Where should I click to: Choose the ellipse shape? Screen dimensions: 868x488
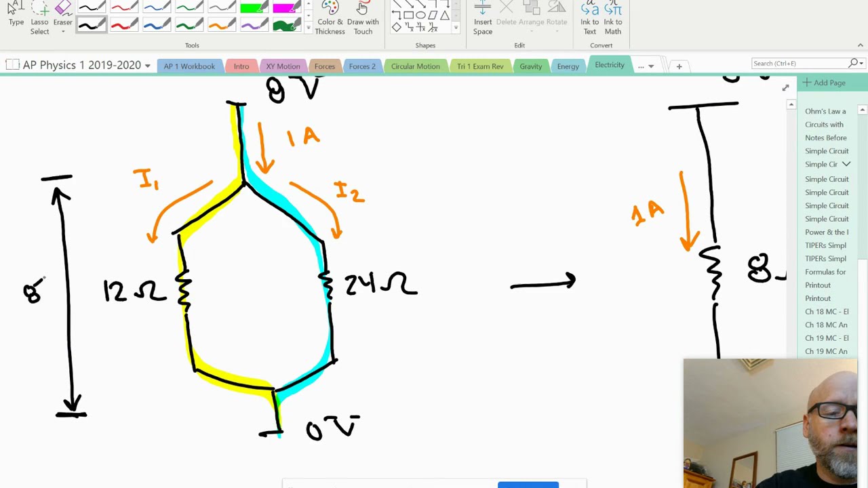(420, 15)
